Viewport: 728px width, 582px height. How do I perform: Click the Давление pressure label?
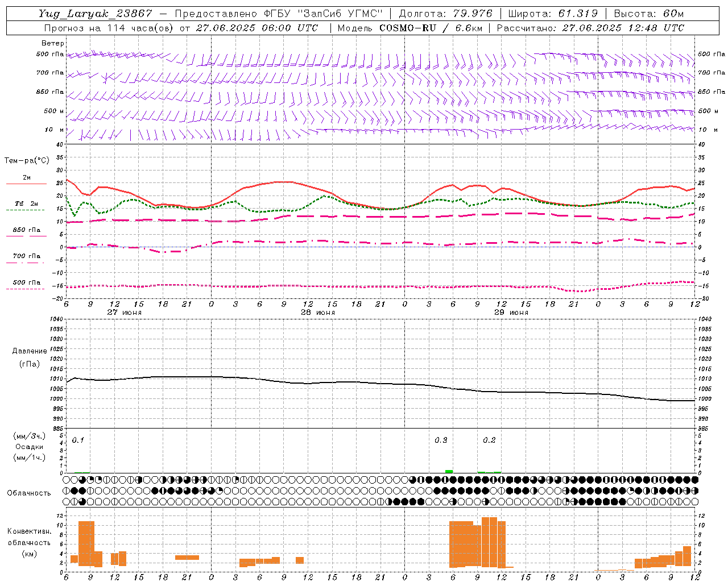click(28, 351)
